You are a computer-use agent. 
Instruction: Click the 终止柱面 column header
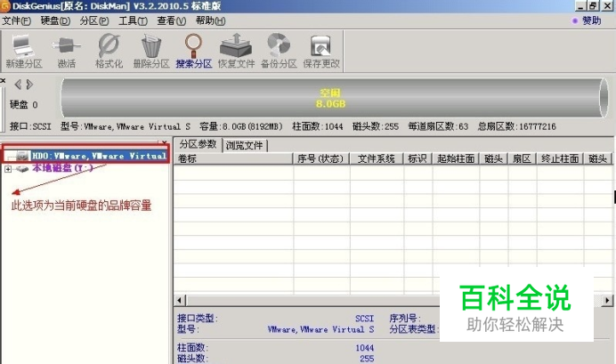coord(560,158)
